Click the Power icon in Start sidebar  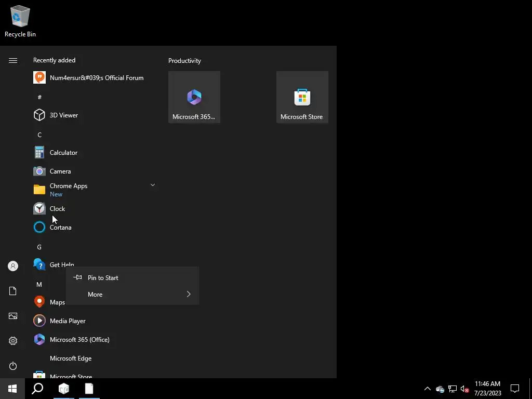pyautogui.click(x=13, y=366)
